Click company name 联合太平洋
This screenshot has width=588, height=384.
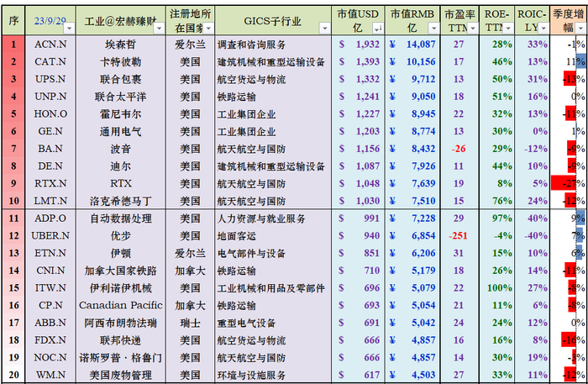(120, 97)
